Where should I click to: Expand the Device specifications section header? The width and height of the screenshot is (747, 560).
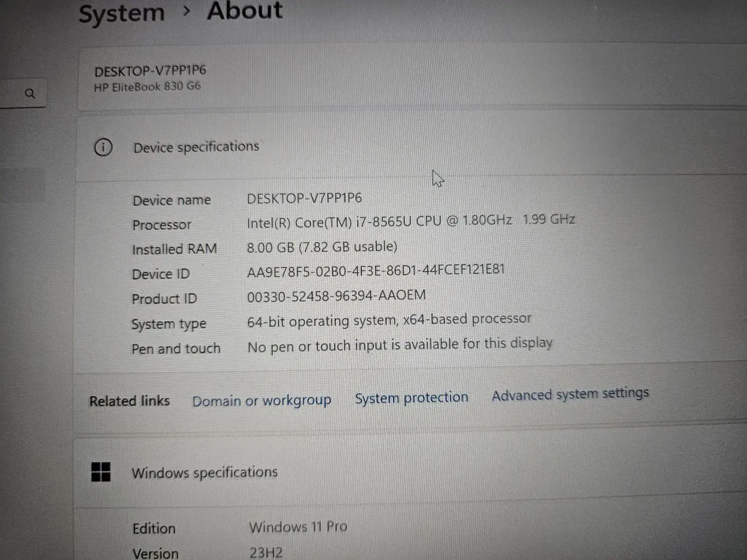pyautogui.click(x=411, y=146)
